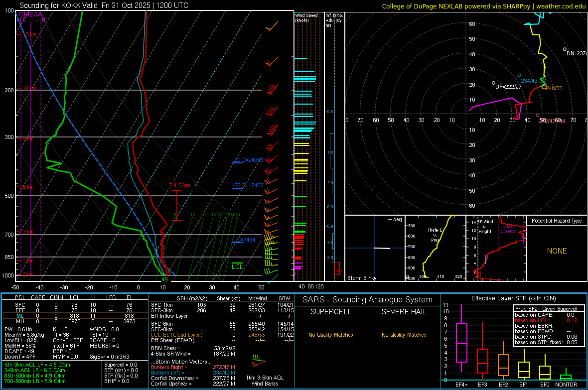Click the -30 C=24685' level label
This screenshot has width=588, height=390.
tap(248, 160)
